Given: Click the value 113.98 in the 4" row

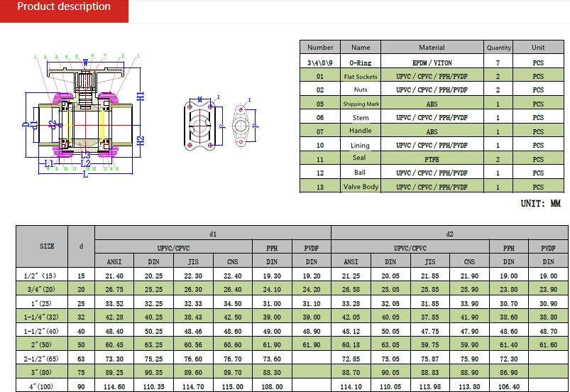Looking at the screenshot, I should point(430,386).
